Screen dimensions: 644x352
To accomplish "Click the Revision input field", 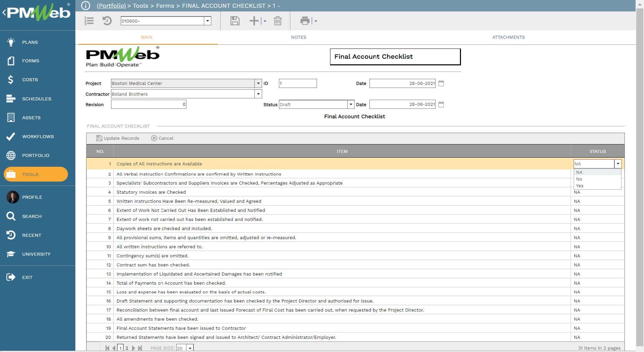I will tap(148, 104).
